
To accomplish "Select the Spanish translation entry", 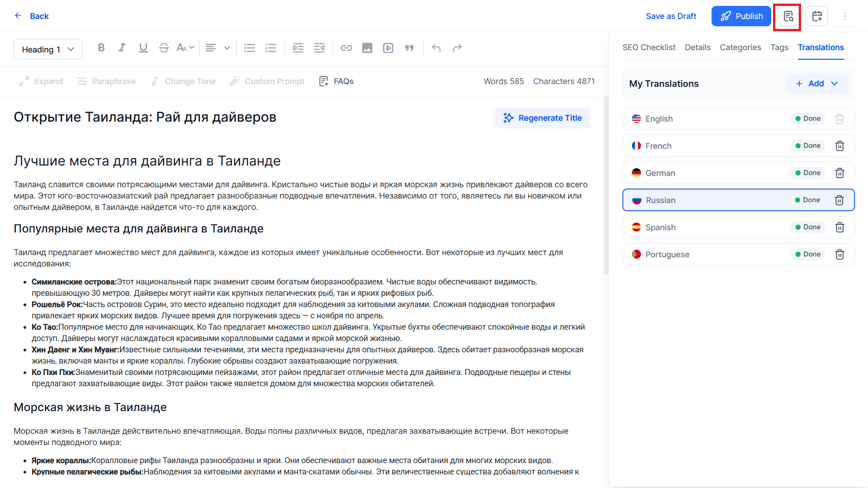I will tap(738, 227).
